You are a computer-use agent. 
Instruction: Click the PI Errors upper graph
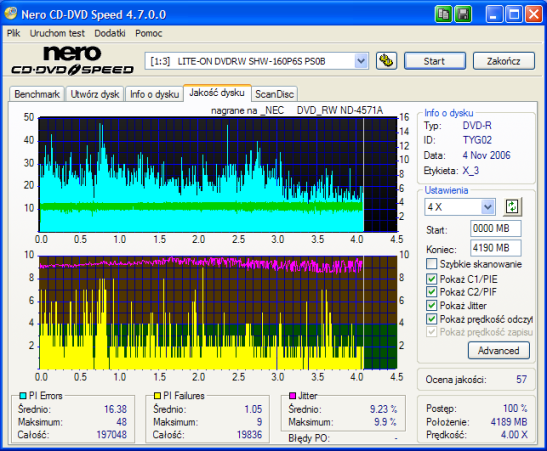click(x=218, y=174)
